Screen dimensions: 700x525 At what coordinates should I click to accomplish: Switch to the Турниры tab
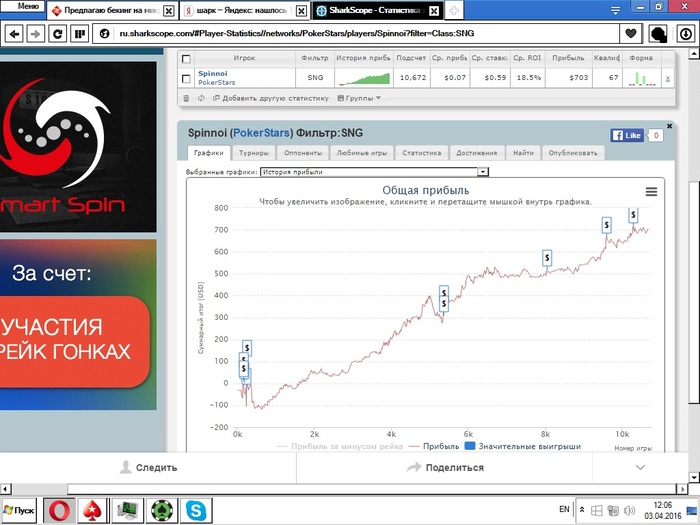coord(254,153)
